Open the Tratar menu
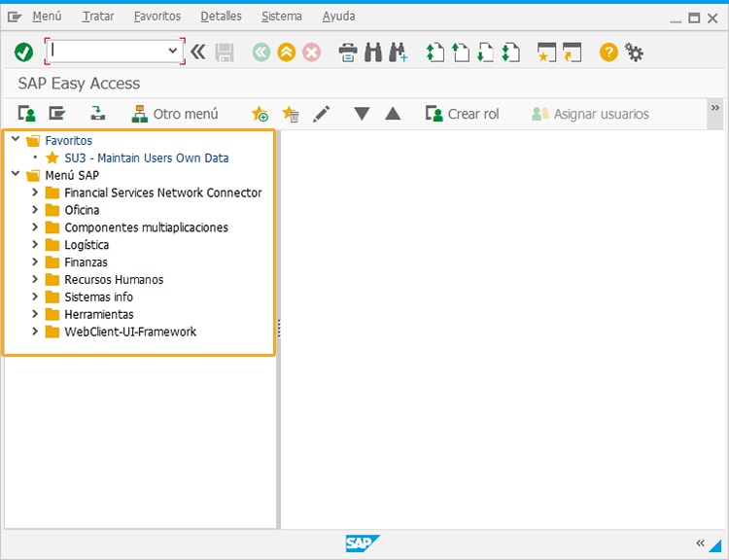This screenshot has height=560, width=729. [x=98, y=17]
